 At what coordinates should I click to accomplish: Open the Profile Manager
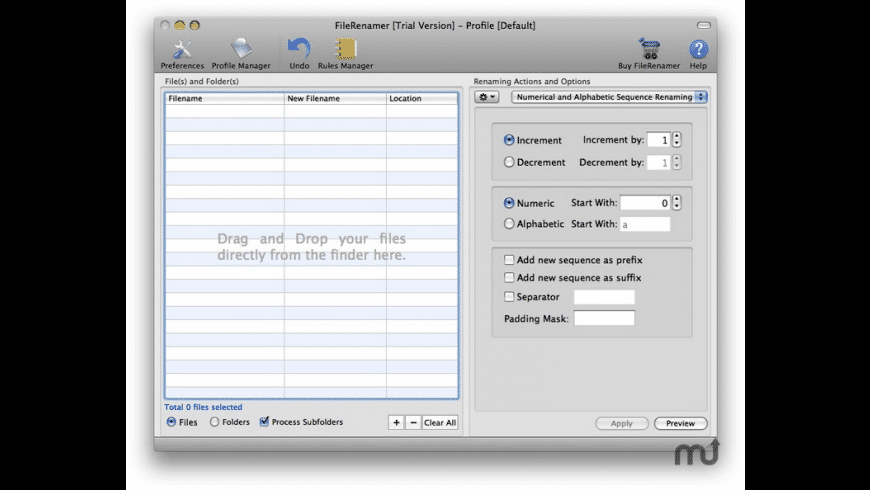click(241, 54)
